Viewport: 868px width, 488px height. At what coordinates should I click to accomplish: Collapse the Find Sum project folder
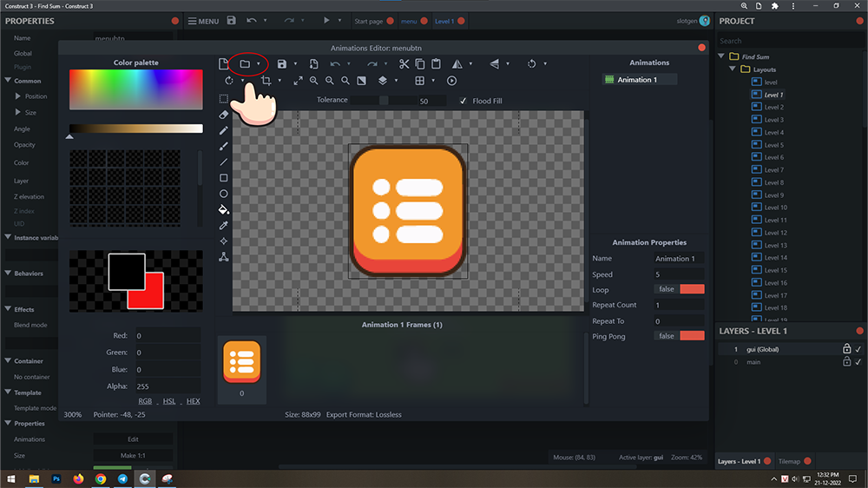click(721, 56)
